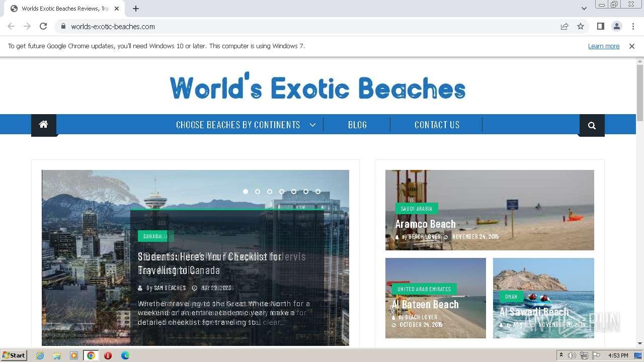The width and height of the screenshot is (644, 362).
Task: Select fifth slider pagination dot
Action: [294, 192]
